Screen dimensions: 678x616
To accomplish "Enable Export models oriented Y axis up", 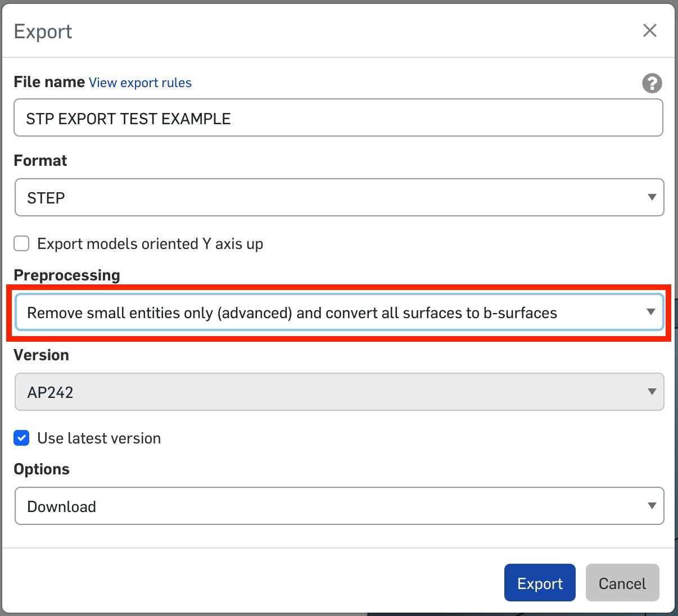I will click(x=22, y=243).
